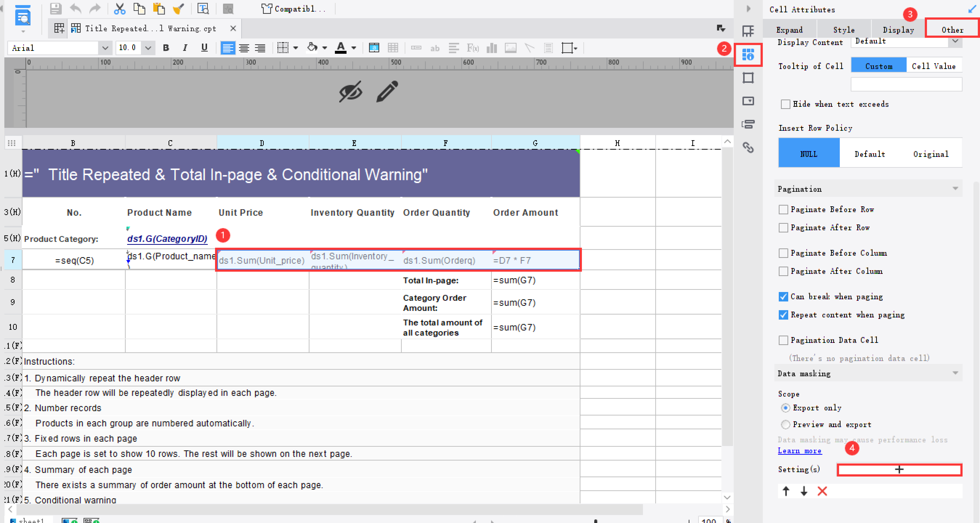
Task: Click the Cut scissors icon
Action: 120,8
